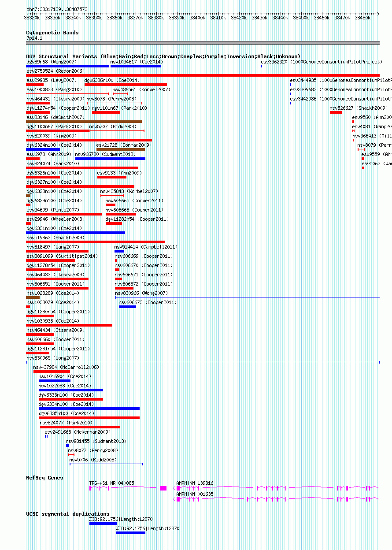Click esv34699 (Pinto2007) label
Viewport: 392px width, 550px height.
pos(52,210)
